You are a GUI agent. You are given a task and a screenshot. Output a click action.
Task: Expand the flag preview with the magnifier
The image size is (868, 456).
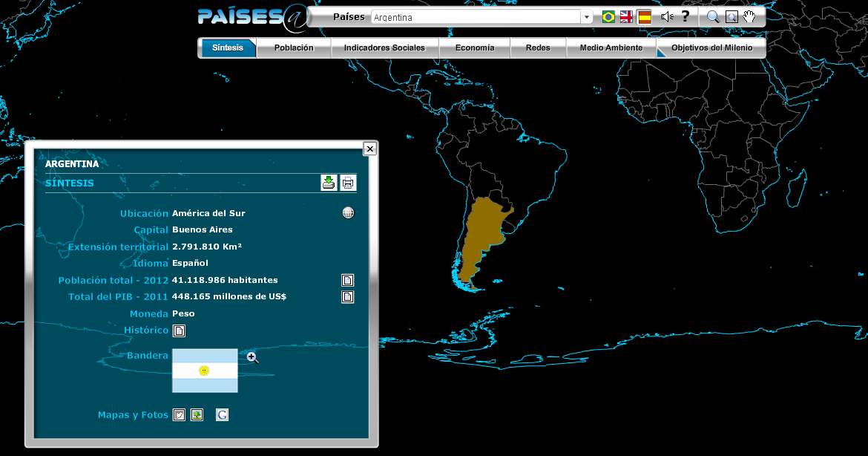click(x=252, y=357)
